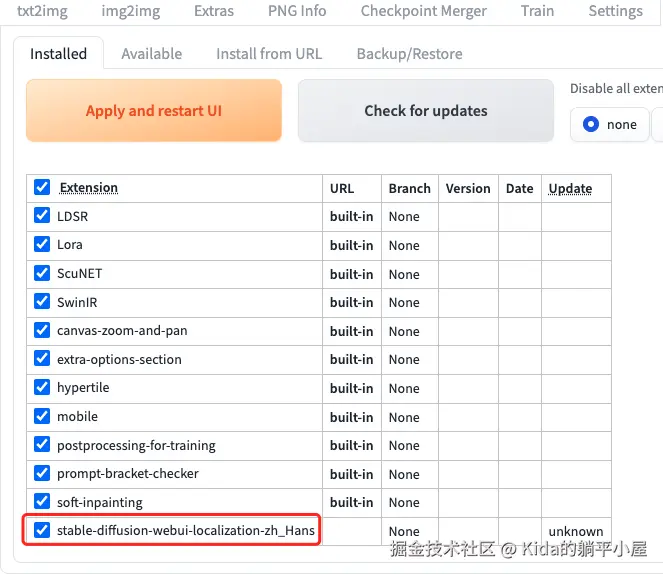The height and width of the screenshot is (574, 663).
Task: Click the stable-diffusion-webui-localization-zh_Hans name text
Action: coord(186,530)
